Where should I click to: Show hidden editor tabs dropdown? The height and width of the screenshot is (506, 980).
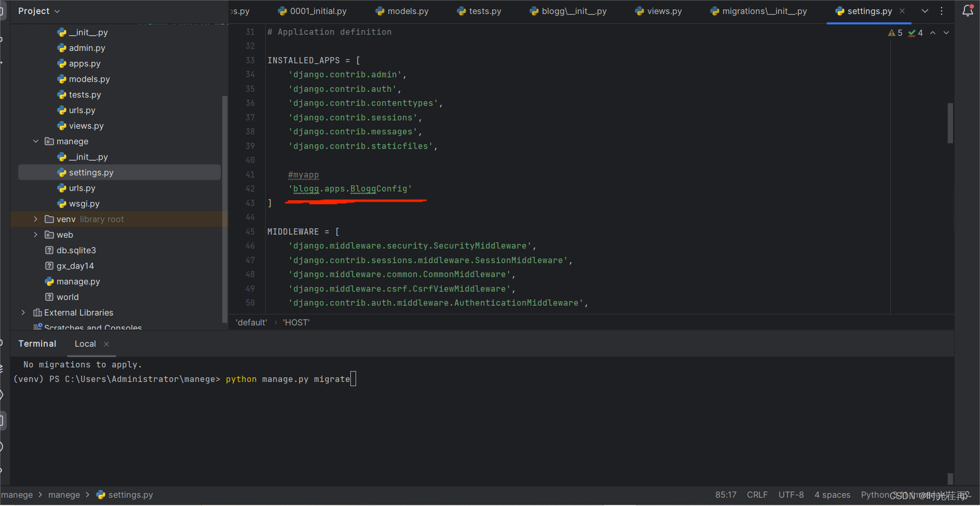925,11
